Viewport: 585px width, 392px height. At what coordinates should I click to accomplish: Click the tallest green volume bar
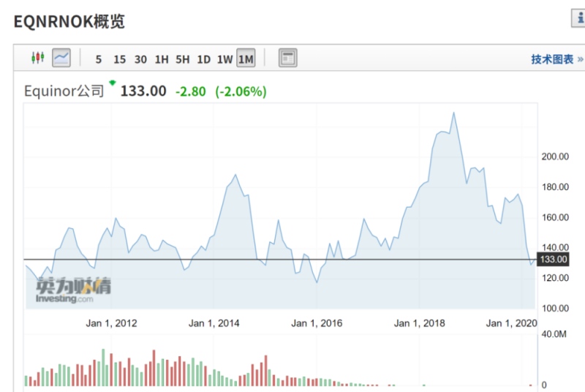point(103,367)
